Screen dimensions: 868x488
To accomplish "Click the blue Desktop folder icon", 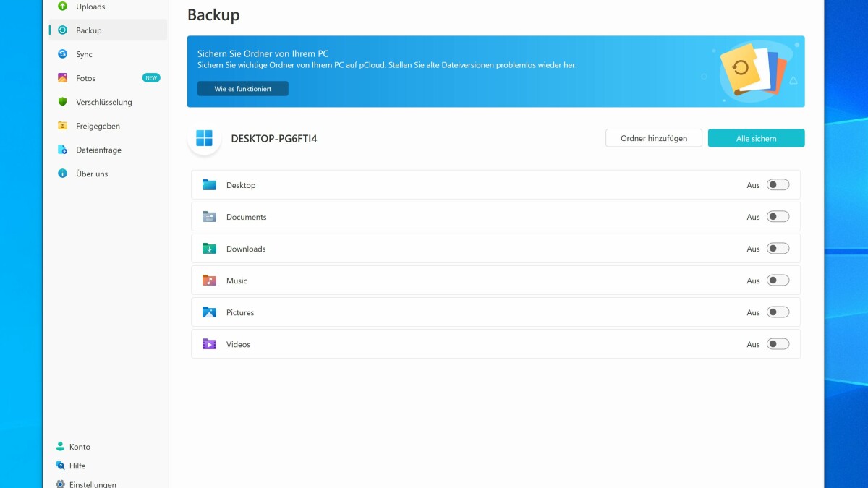I will [209, 185].
